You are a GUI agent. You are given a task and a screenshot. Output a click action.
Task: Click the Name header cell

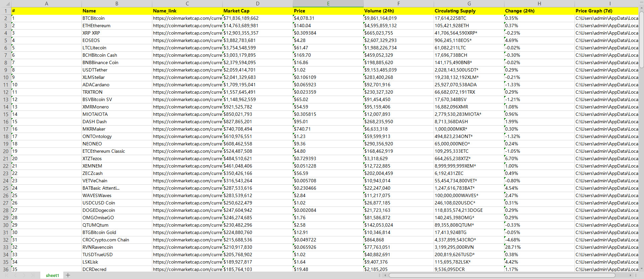tap(117, 11)
